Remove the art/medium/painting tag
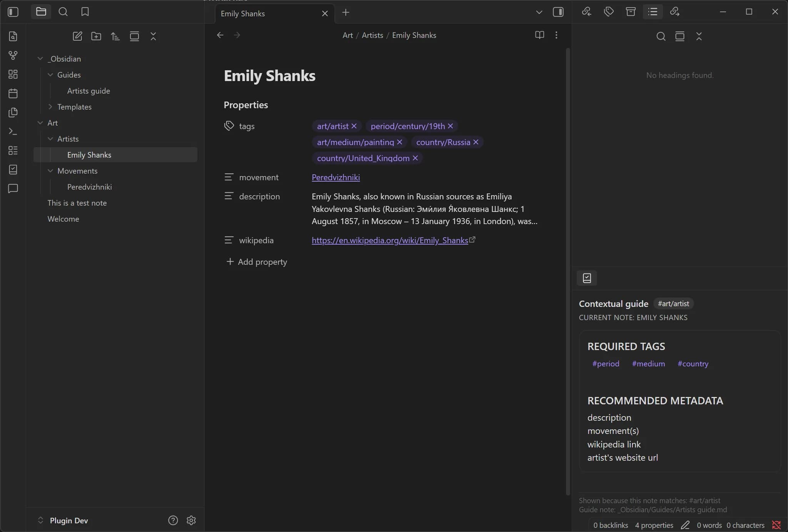Screen dimensions: 788x532 [400, 142]
